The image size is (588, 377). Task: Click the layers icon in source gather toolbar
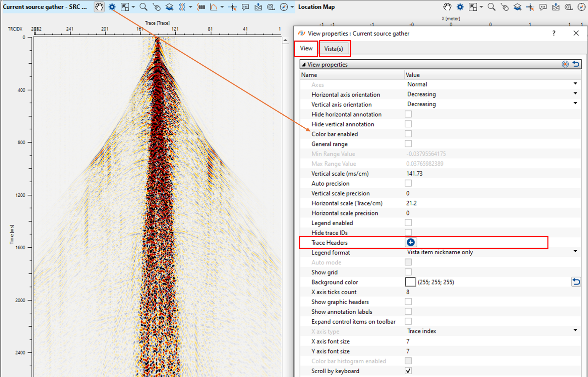pyautogui.click(x=170, y=7)
